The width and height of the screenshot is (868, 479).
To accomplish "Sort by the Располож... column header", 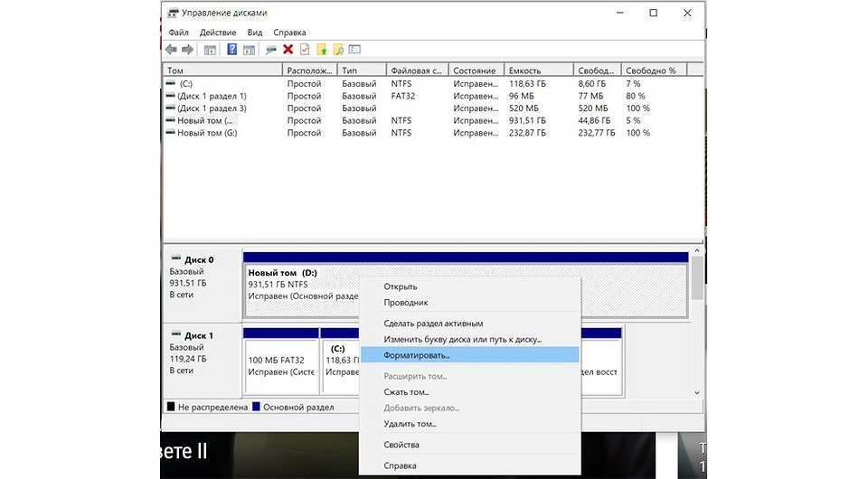I will (x=309, y=70).
